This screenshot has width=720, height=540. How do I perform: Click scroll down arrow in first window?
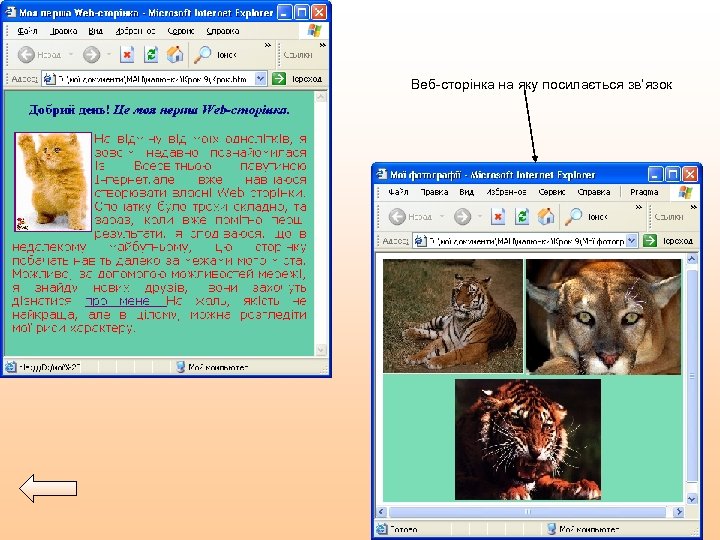(x=321, y=349)
